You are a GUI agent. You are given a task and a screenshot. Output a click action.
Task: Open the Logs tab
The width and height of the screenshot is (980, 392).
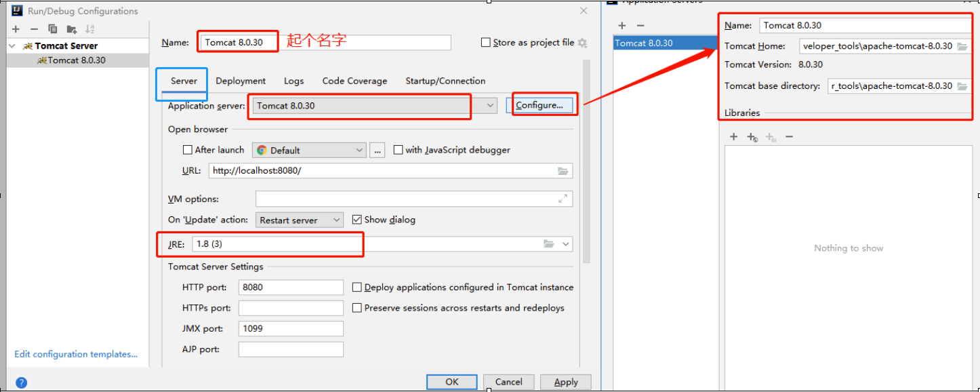pos(293,81)
